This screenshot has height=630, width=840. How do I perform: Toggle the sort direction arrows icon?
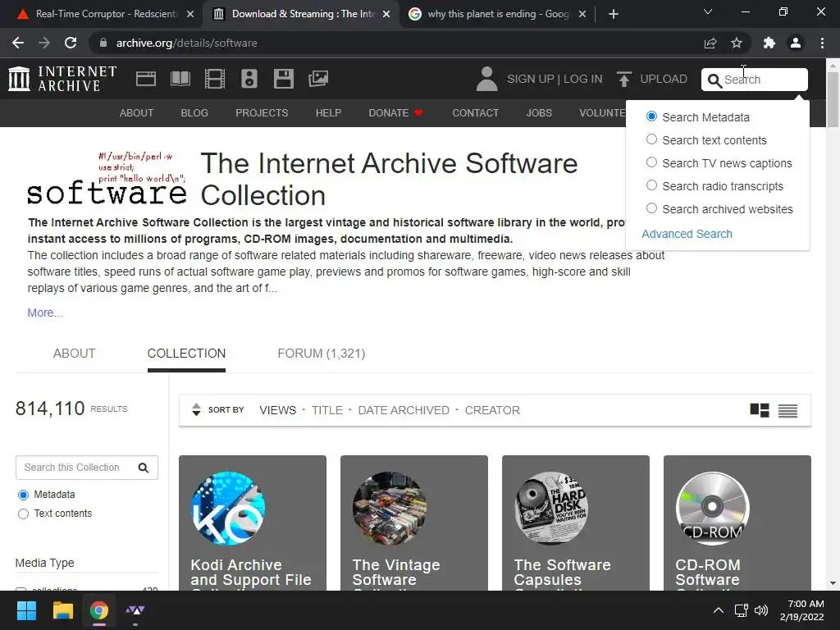tap(196, 410)
